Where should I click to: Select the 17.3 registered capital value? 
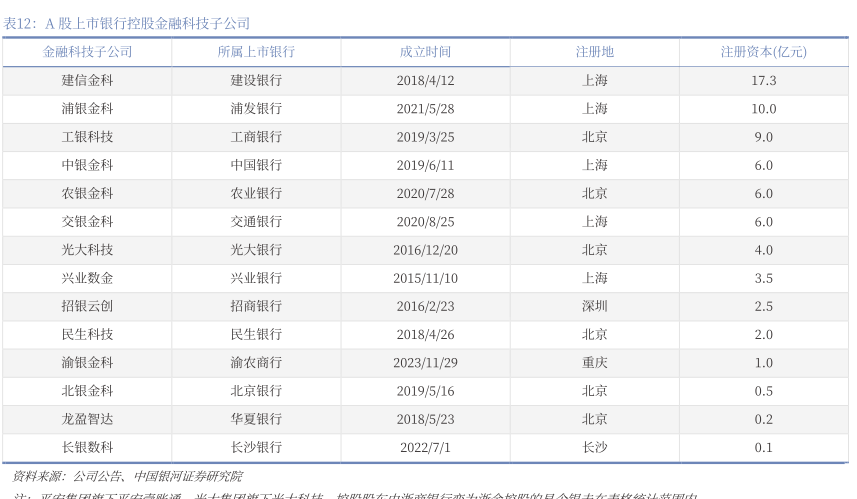pyautogui.click(x=763, y=80)
